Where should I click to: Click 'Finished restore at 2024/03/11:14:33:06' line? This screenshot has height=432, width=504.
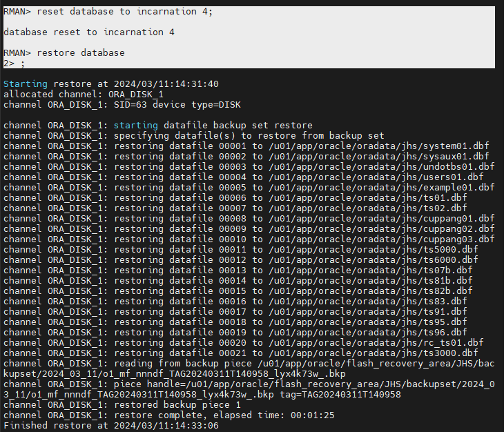(x=111, y=425)
